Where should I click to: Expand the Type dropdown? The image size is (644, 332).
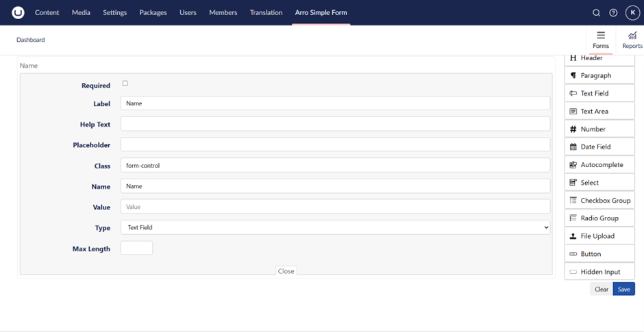(x=335, y=227)
